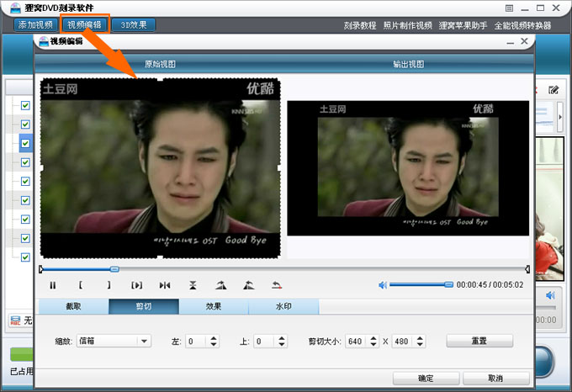Click the timeline end trim marker
This screenshot has height=392, width=572.
click(x=527, y=269)
